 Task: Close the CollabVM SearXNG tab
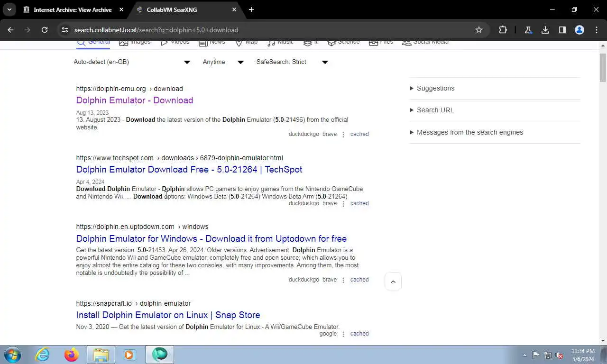click(x=234, y=9)
